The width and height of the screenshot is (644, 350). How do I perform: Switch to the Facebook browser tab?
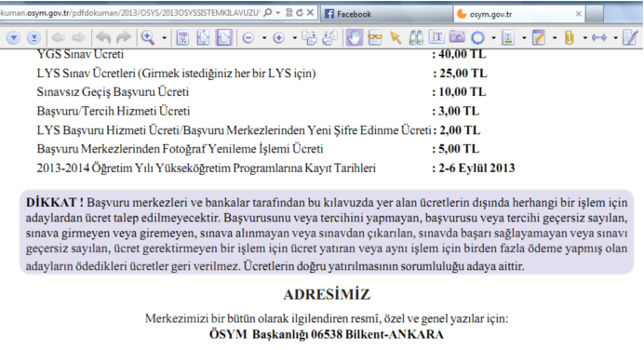[386, 14]
